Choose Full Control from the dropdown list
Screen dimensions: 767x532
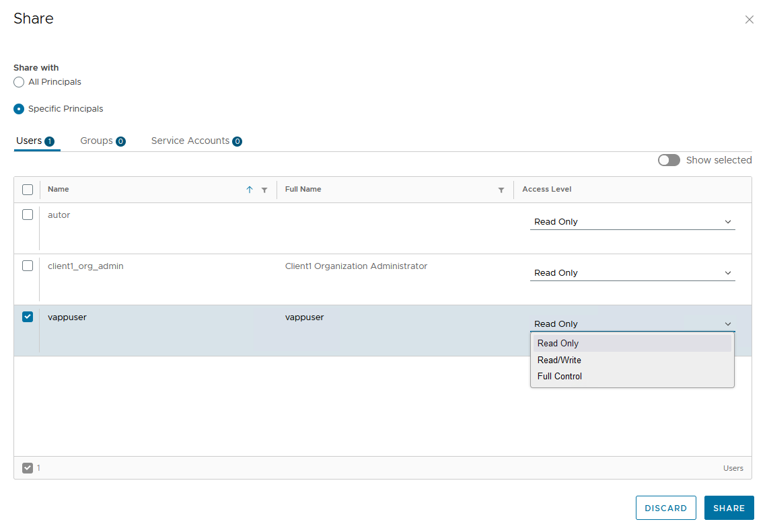(560, 377)
